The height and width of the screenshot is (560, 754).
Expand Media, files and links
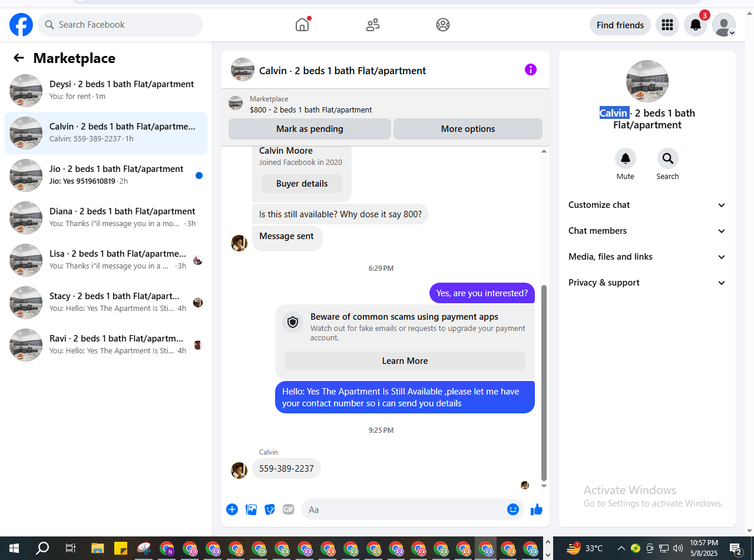pos(647,257)
